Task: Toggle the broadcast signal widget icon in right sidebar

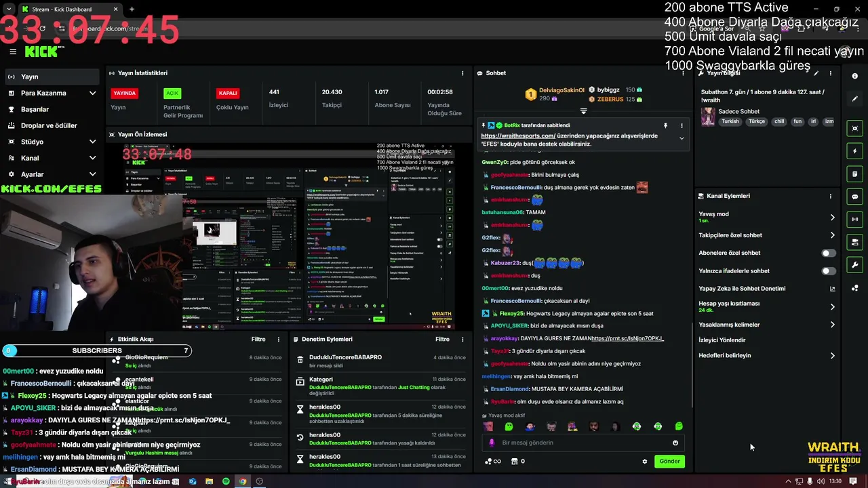Action: 855,220
